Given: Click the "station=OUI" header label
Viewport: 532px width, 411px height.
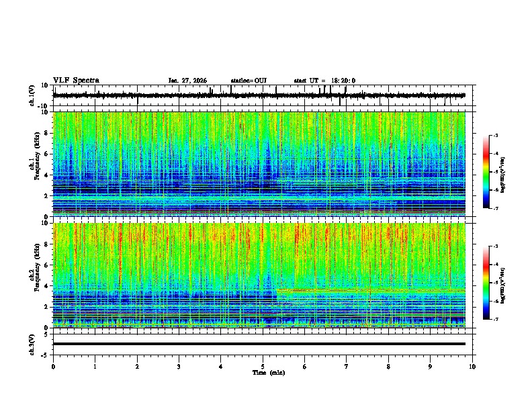Looking at the screenshot, I should click(x=249, y=81).
